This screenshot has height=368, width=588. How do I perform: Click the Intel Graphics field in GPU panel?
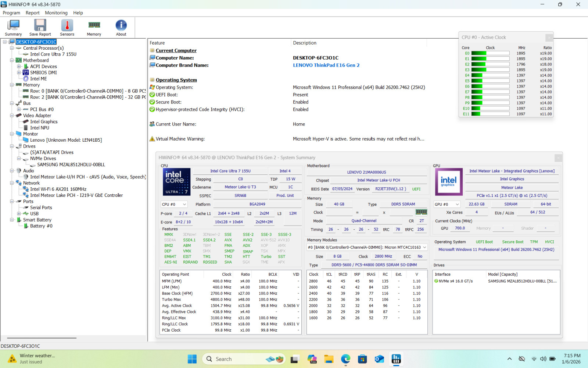(512, 179)
